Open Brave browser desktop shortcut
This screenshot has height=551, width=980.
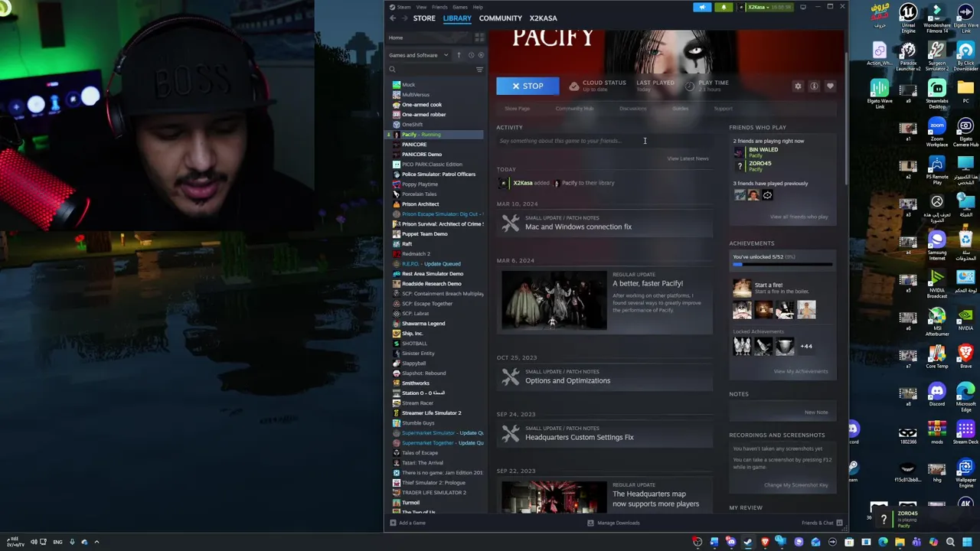tap(965, 355)
